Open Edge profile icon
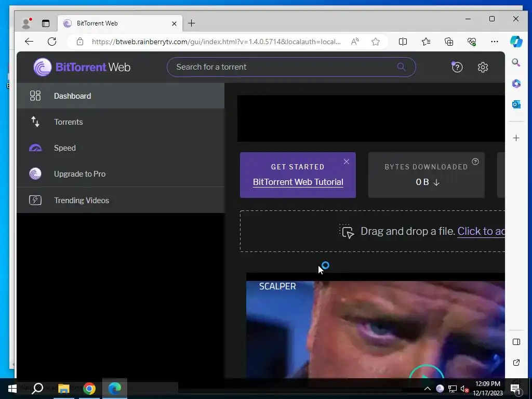 pos(26,23)
